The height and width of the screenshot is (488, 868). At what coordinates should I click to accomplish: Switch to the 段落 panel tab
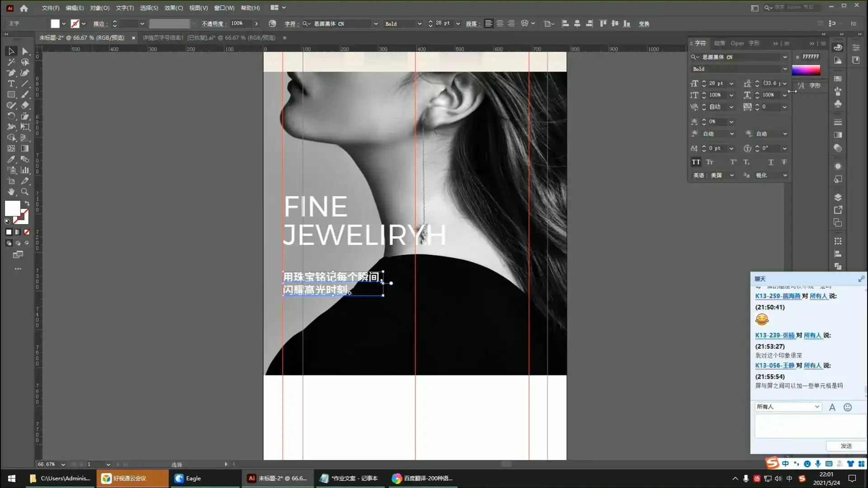click(x=719, y=43)
